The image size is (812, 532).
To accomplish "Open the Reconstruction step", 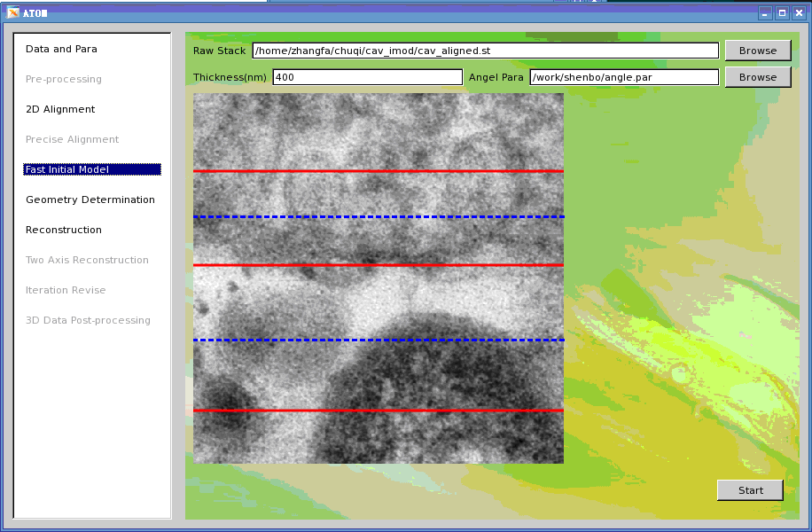I will (x=64, y=230).
